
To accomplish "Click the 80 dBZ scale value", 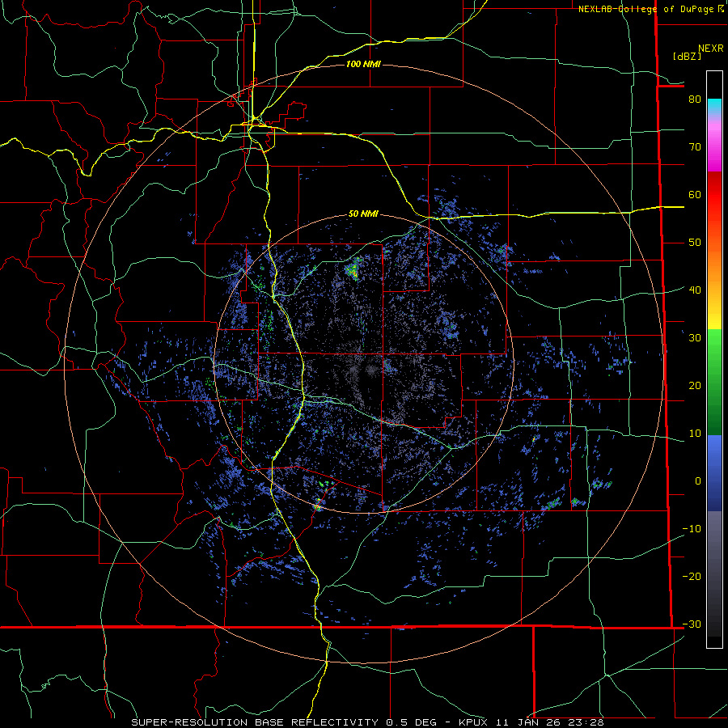I will point(695,99).
